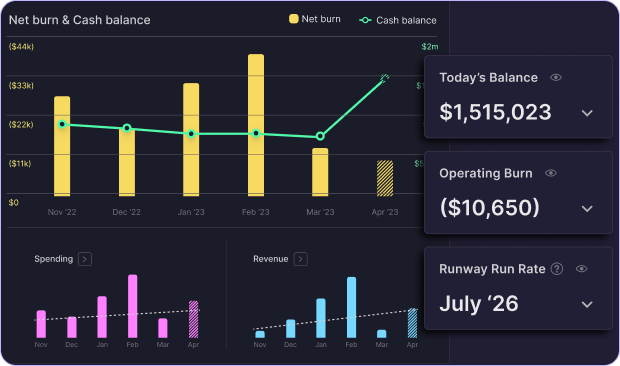Click the Cash balance legend label

coord(406,20)
